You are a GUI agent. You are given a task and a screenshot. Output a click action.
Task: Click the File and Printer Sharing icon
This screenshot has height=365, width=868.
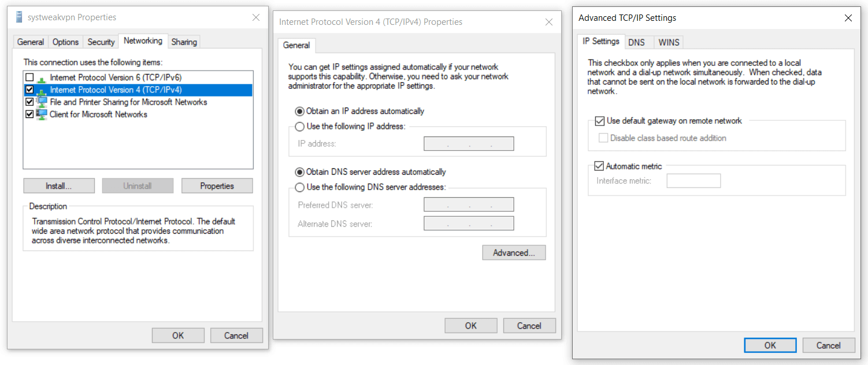tap(41, 102)
